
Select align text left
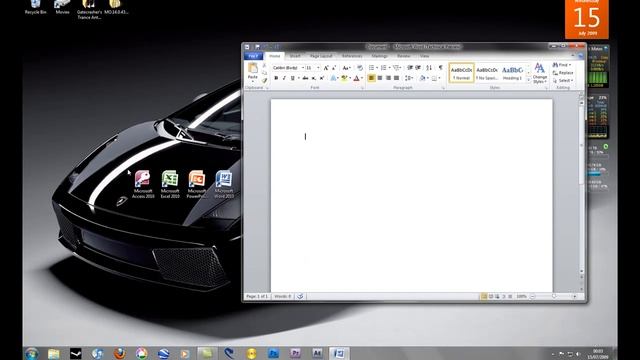[371, 78]
